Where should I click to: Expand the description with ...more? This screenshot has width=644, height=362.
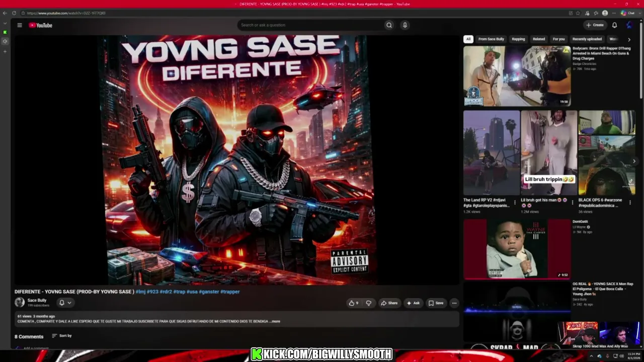[x=275, y=321]
